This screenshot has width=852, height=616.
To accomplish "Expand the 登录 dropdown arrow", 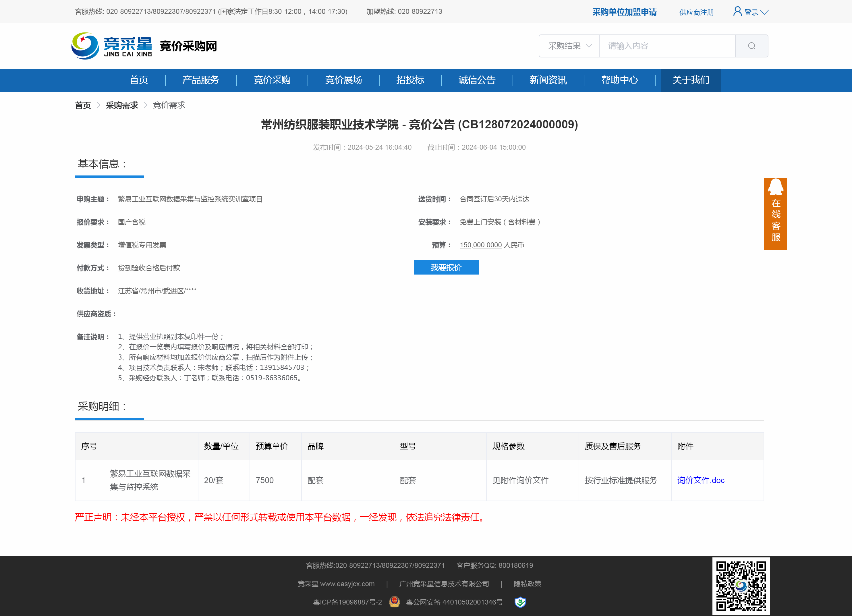I will [x=764, y=12].
